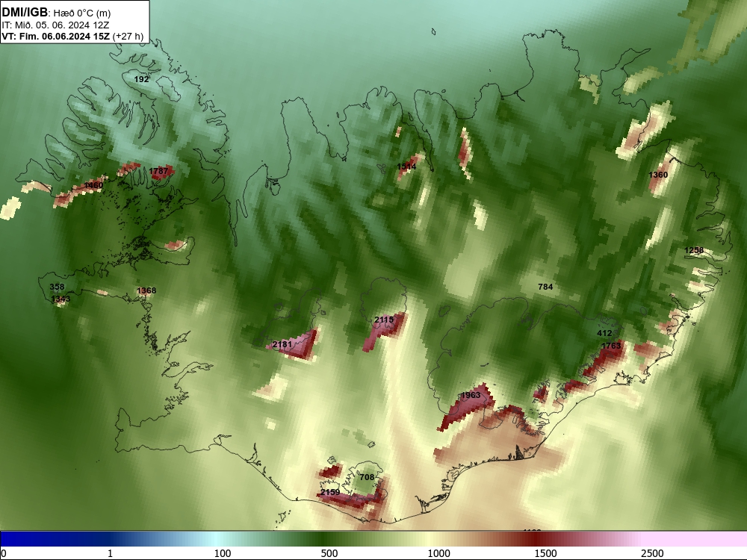Image resolution: width=747 pixels, height=560 pixels.
Task: Click the pink end of the color scale
Action: (695, 539)
